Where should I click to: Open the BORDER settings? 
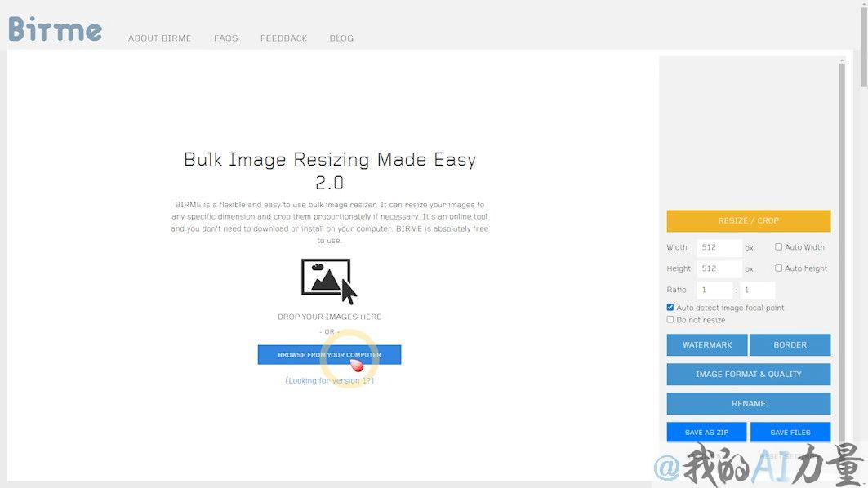pos(790,344)
